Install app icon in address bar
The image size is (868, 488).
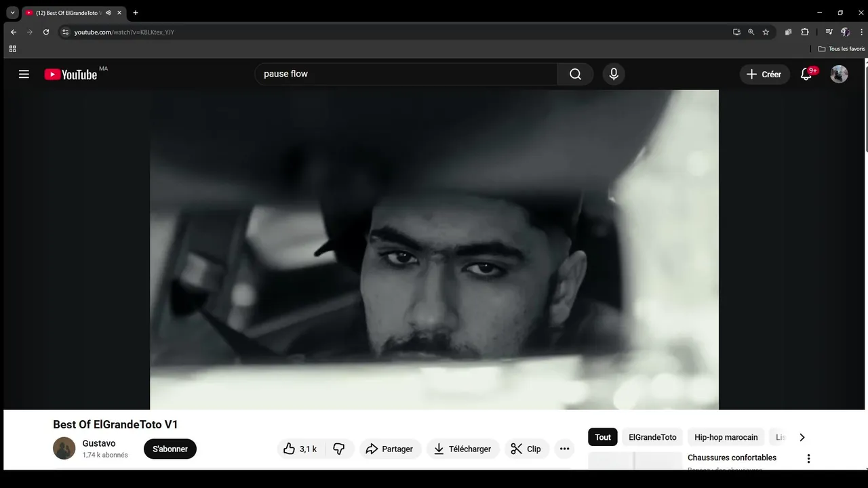coord(736,32)
